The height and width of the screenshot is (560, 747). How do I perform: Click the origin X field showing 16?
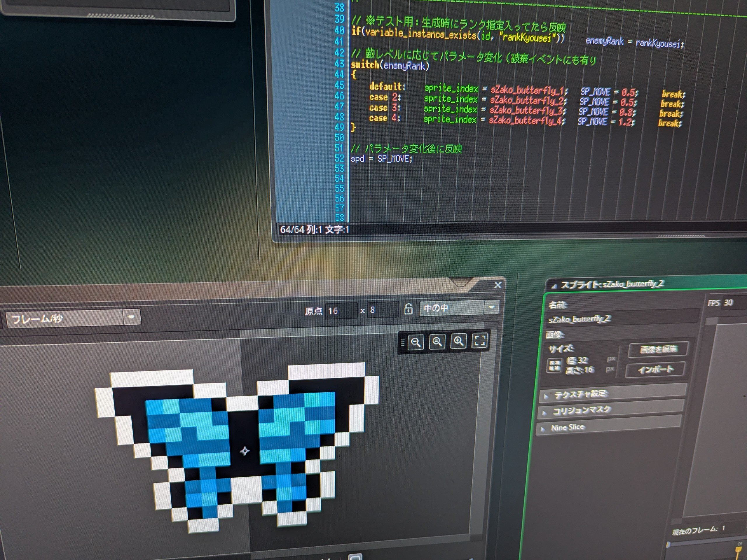341,311
